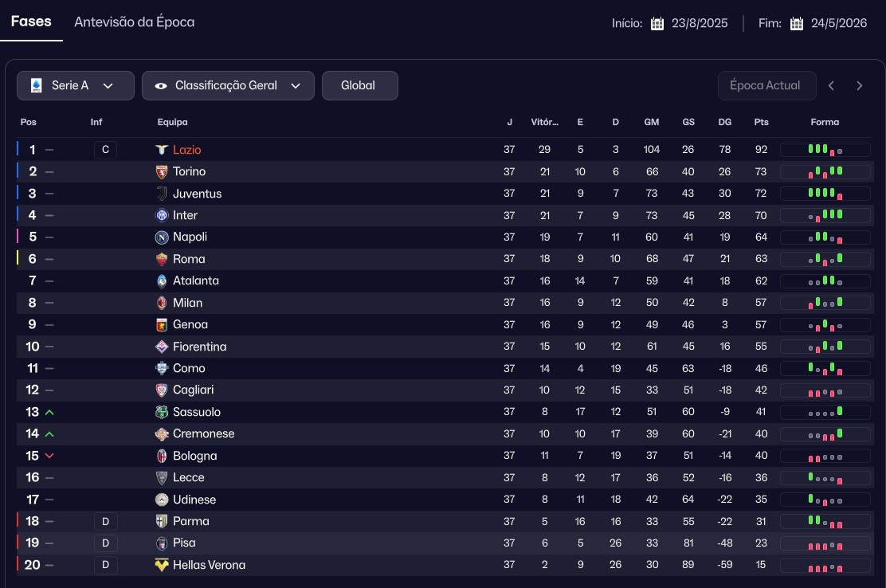Toggle the Global standings filter
The width and height of the screenshot is (886, 588).
359,85
